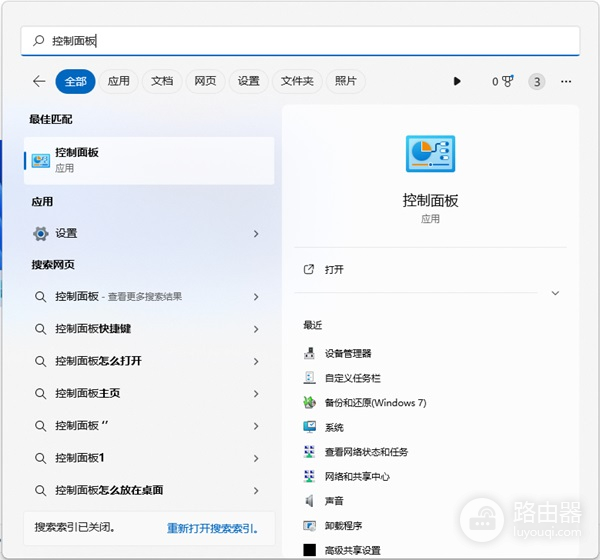Click the 控制面板 icon in best match
Viewport: 600px width, 560px height.
41,161
